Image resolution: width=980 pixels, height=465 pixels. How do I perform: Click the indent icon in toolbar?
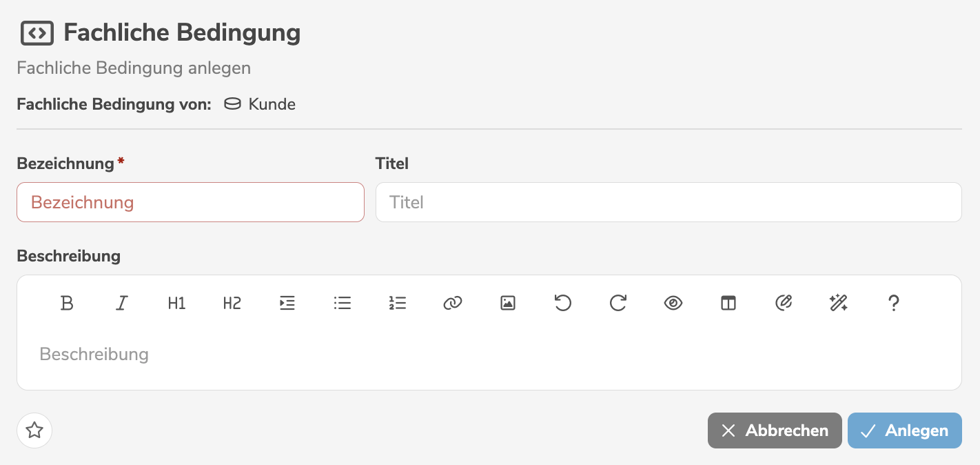287,302
